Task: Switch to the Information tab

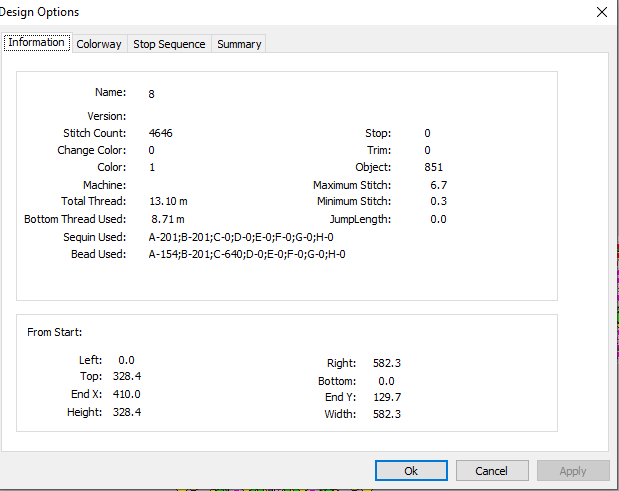Action: pos(37,43)
